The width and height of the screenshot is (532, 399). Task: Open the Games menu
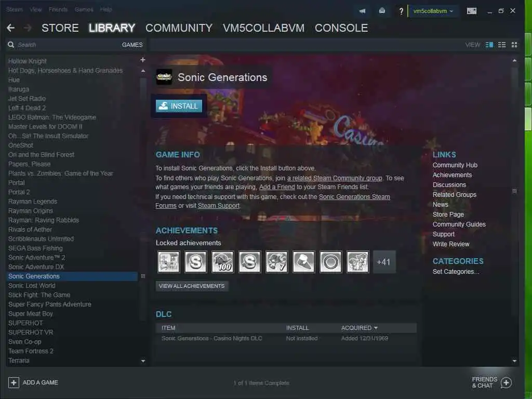[84, 9]
